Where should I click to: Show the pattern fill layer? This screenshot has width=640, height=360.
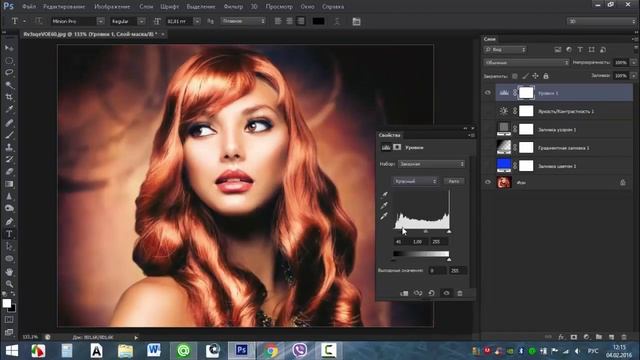[488, 129]
